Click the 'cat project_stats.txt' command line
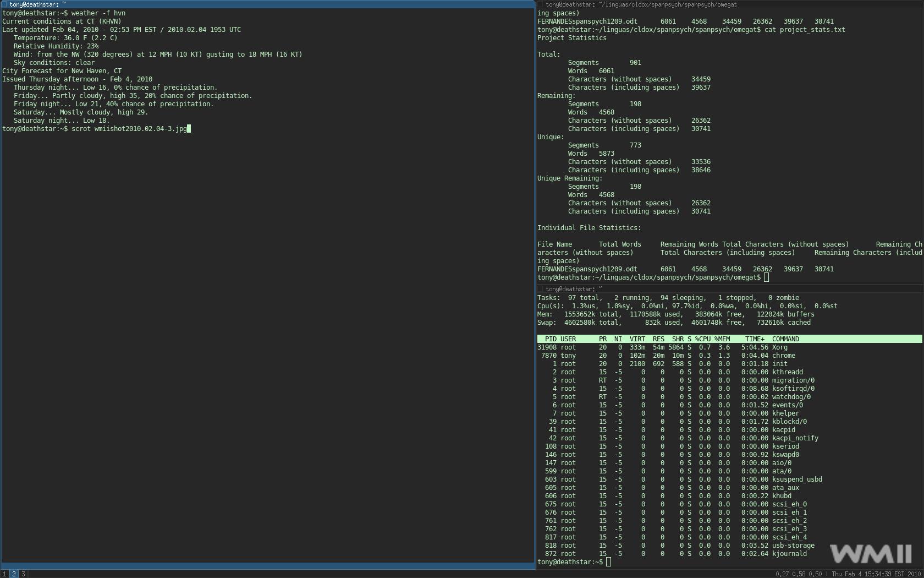 [691, 30]
